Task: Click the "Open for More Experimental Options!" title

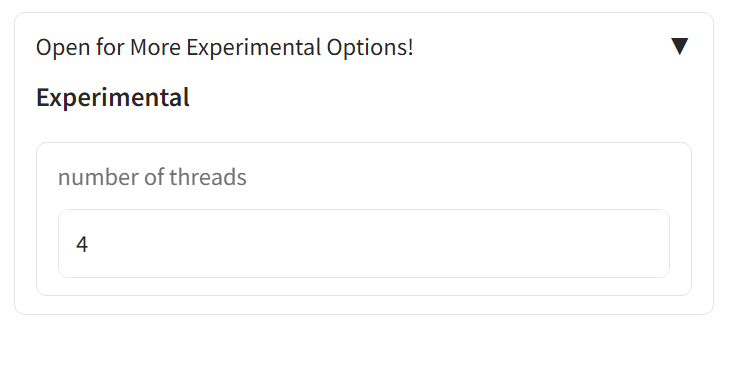Action: (x=225, y=47)
